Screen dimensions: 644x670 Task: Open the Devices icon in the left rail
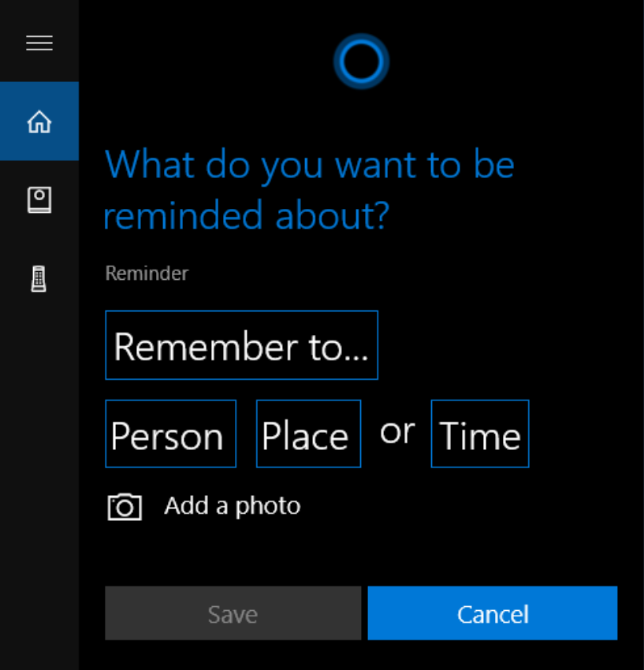click(x=39, y=279)
